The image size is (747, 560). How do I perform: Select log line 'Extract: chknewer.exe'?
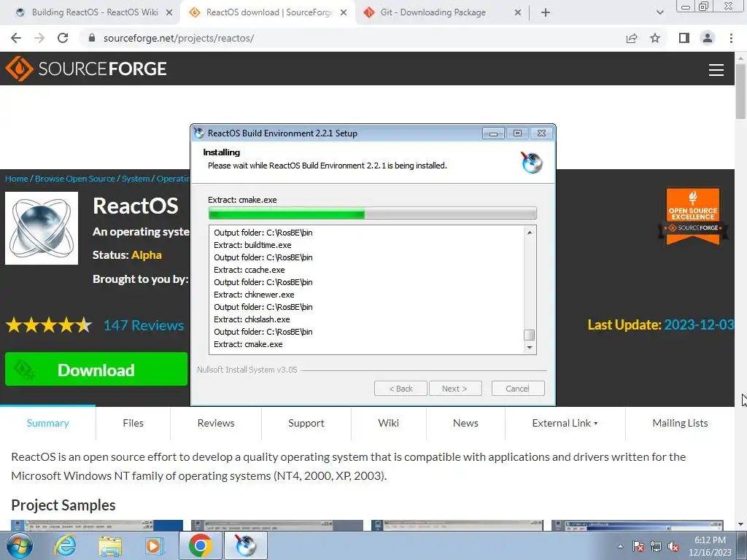tap(254, 295)
